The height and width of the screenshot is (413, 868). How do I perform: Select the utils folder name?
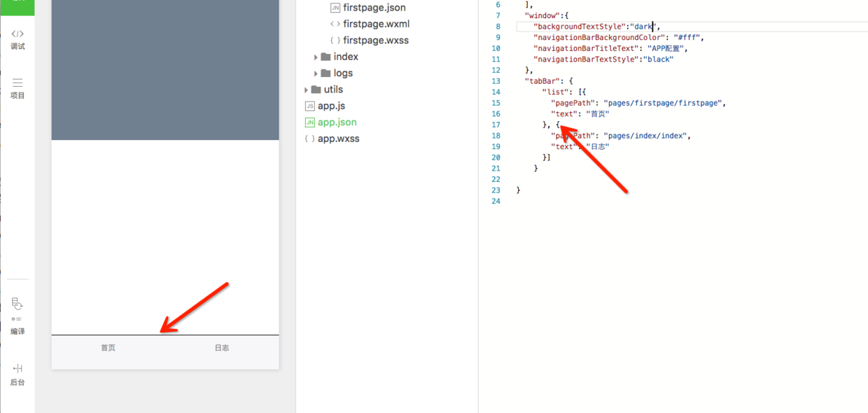333,90
